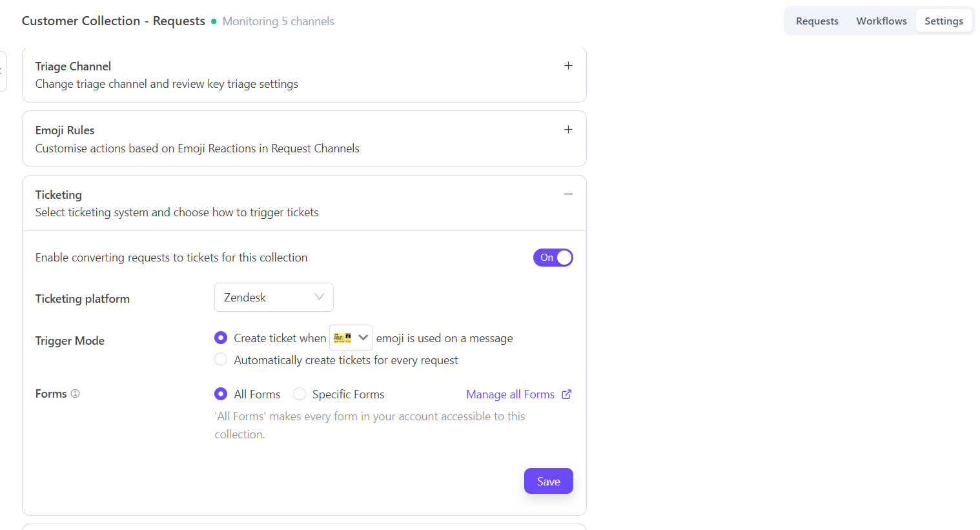The image size is (980, 530).
Task: Select 'Create ticket when emoji is used' radio
Action: click(x=221, y=338)
